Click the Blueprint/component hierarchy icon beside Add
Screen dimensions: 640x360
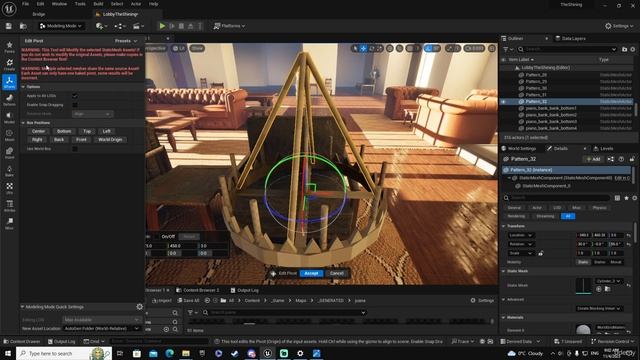(x=611, y=159)
